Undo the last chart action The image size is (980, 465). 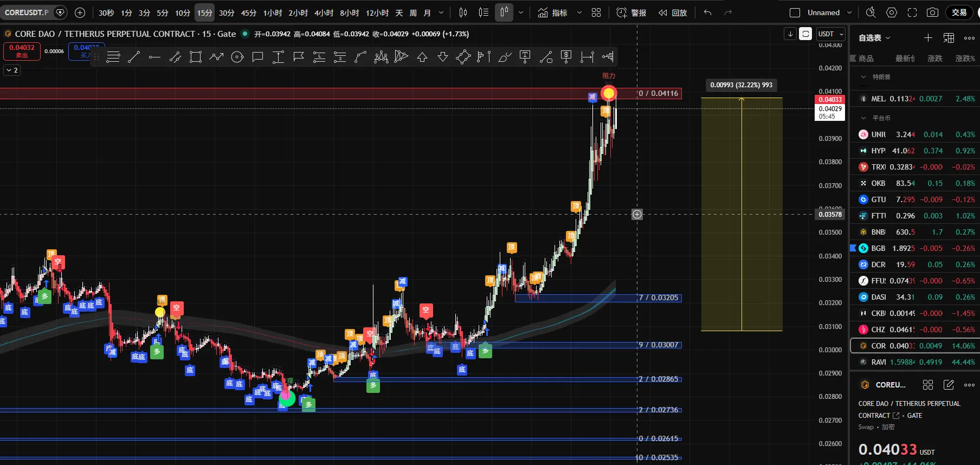[x=707, y=12]
